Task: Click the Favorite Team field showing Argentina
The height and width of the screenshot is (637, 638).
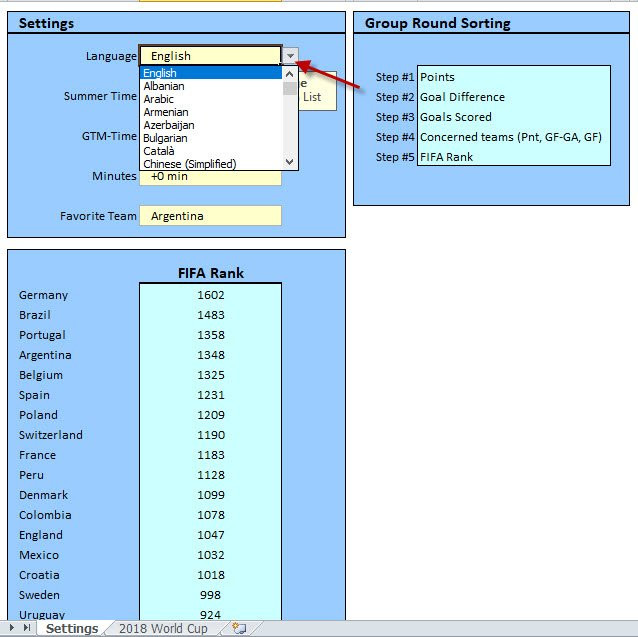Action: [x=210, y=216]
